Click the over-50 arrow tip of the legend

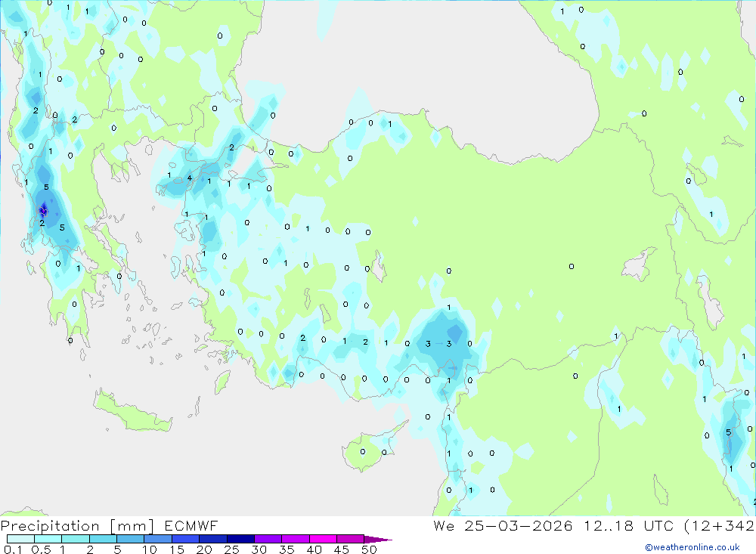tap(377, 540)
